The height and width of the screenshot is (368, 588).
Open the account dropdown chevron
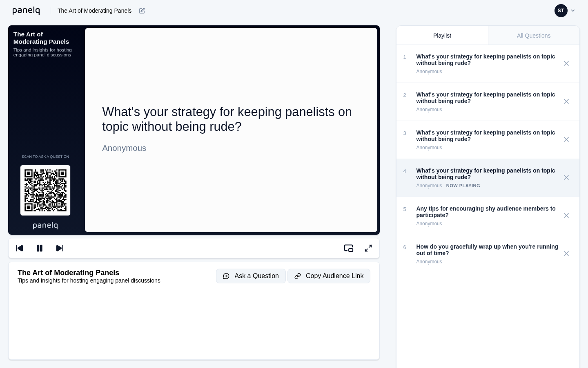573,11
